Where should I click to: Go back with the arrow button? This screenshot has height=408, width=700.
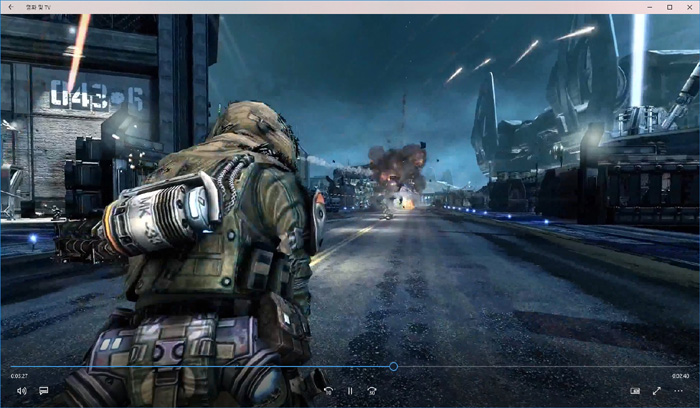[11, 7]
